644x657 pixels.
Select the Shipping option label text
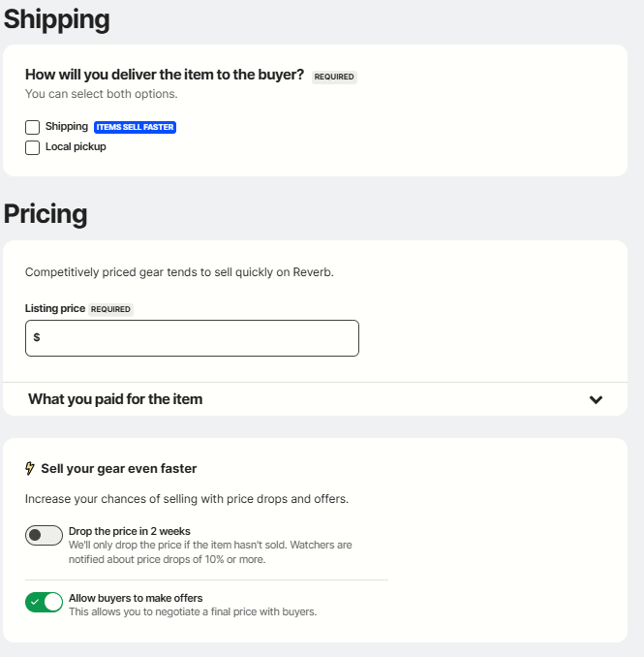67,126
